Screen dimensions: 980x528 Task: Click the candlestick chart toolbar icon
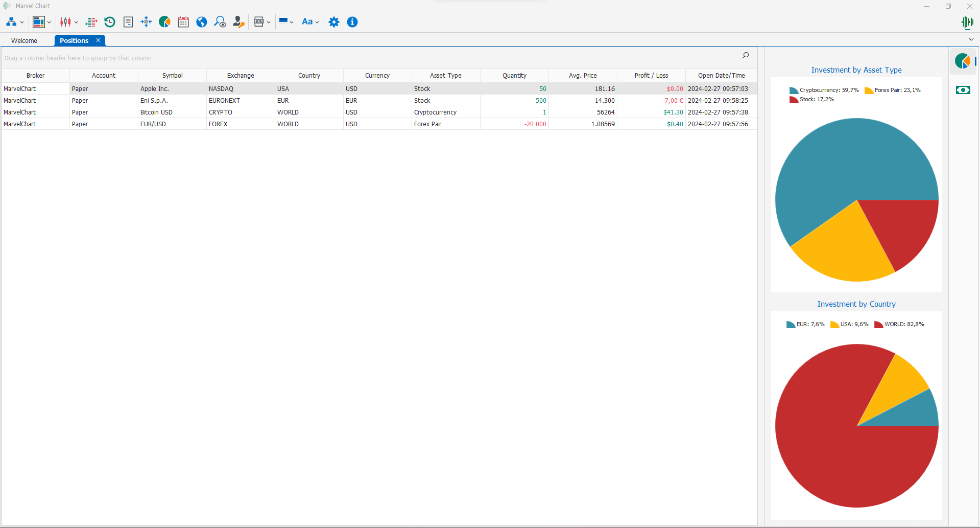point(65,22)
